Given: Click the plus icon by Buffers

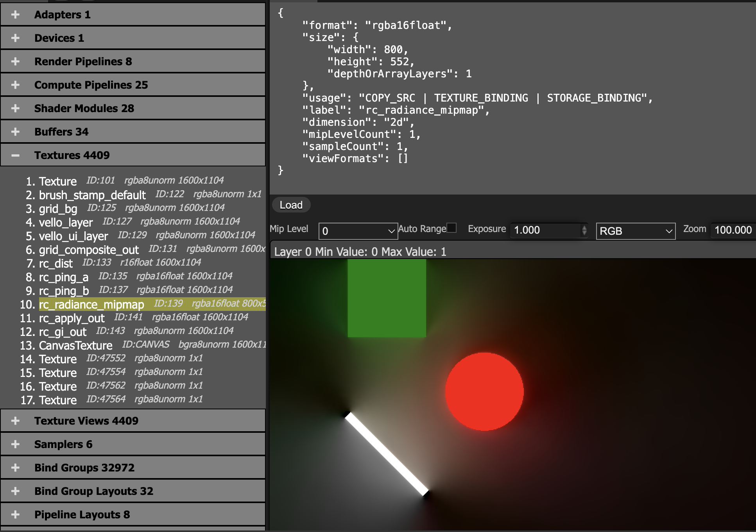Looking at the screenshot, I should [x=15, y=132].
